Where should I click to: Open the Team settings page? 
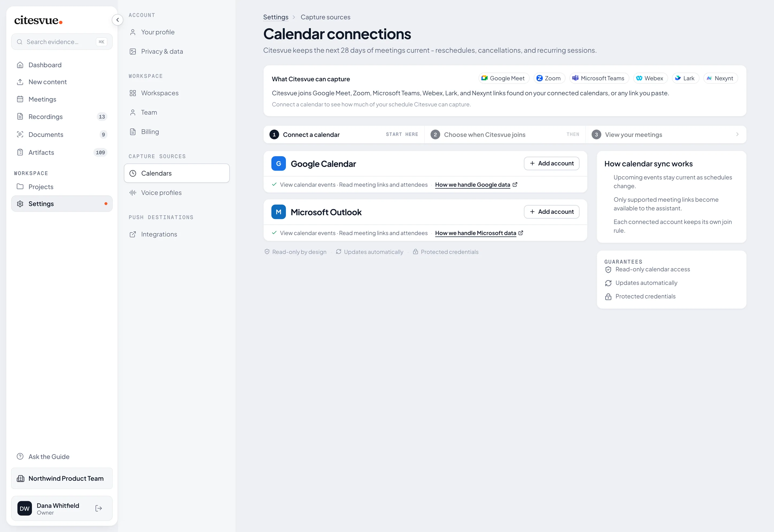click(177, 112)
